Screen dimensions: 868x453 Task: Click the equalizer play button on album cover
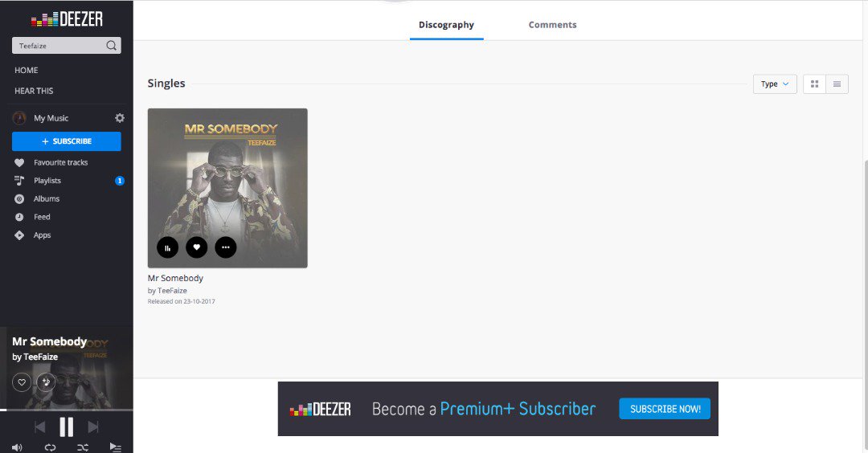point(168,247)
